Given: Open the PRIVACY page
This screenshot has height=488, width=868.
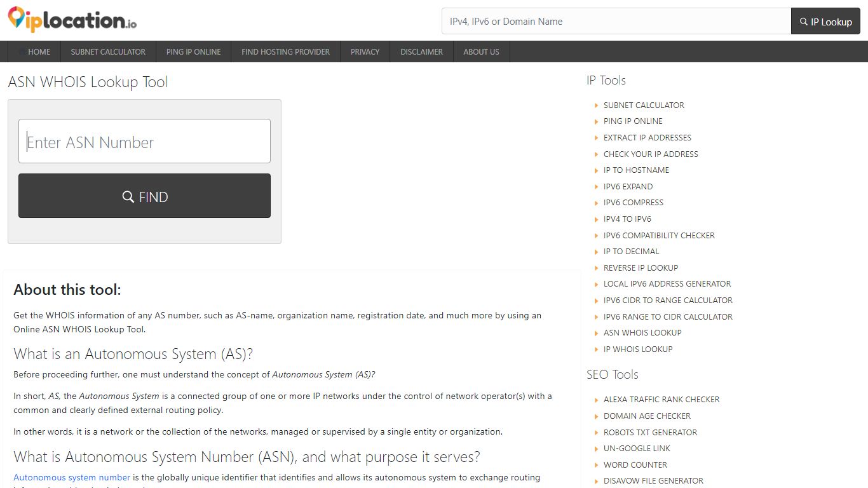Looking at the screenshot, I should point(365,52).
